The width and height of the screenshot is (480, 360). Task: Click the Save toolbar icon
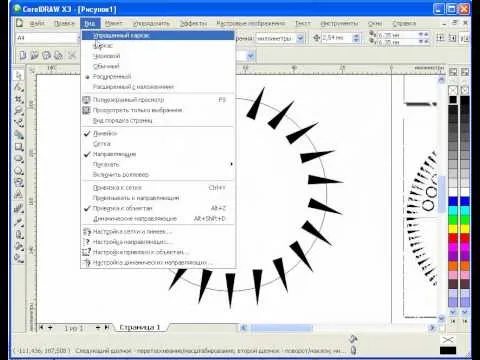pyautogui.click(x=46, y=55)
